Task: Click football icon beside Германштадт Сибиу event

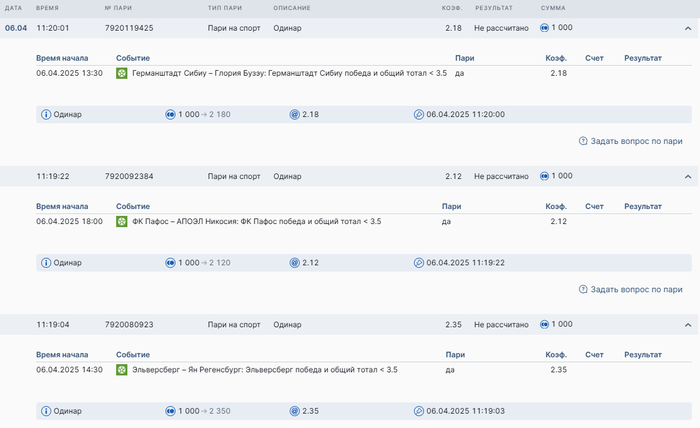Action: tap(122, 73)
